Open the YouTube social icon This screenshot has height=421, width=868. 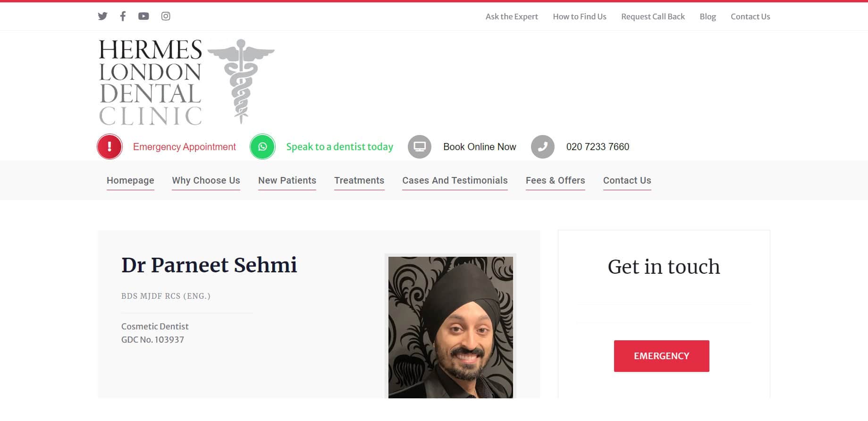point(143,16)
